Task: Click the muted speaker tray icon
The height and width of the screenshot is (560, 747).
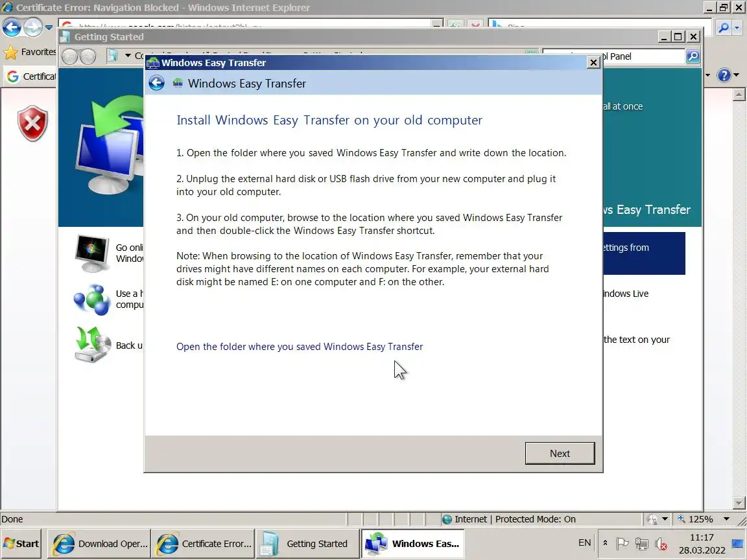Action: pos(661,543)
